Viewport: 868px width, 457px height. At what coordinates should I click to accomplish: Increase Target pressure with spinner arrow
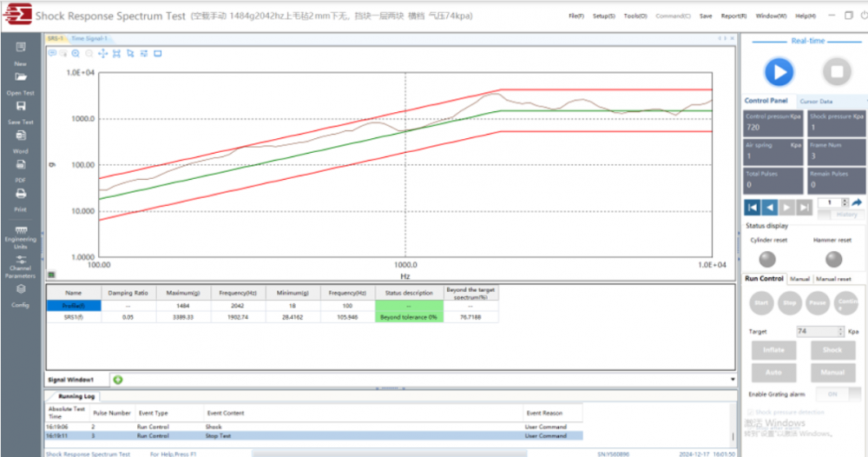[x=840, y=328]
